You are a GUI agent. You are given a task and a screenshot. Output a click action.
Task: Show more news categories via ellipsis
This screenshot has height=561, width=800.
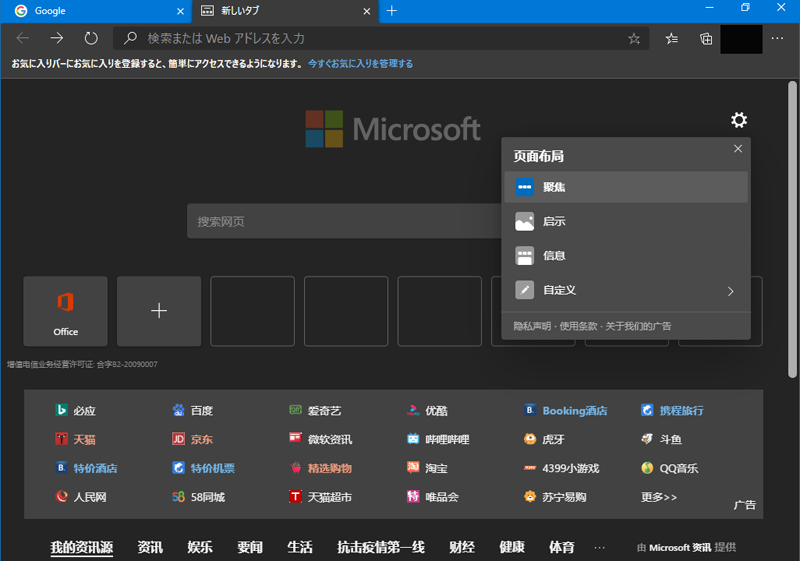(x=599, y=548)
